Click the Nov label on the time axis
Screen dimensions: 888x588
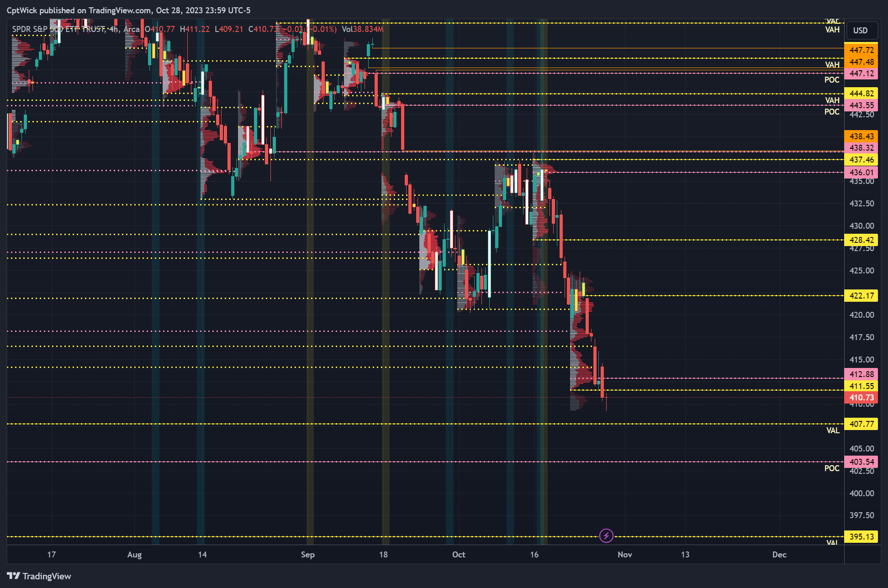pos(624,555)
